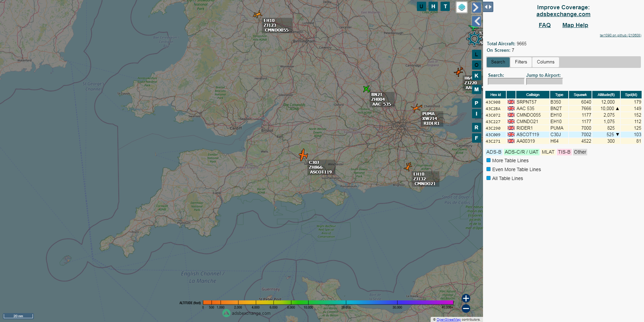Click the P map button
Viewport: 644px width, 322px height.
click(x=476, y=103)
